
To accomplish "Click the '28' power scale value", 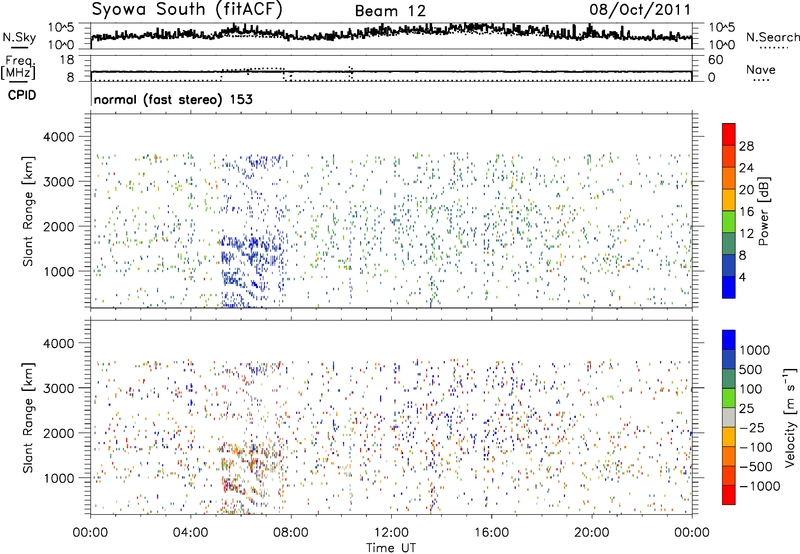I will coord(746,146).
